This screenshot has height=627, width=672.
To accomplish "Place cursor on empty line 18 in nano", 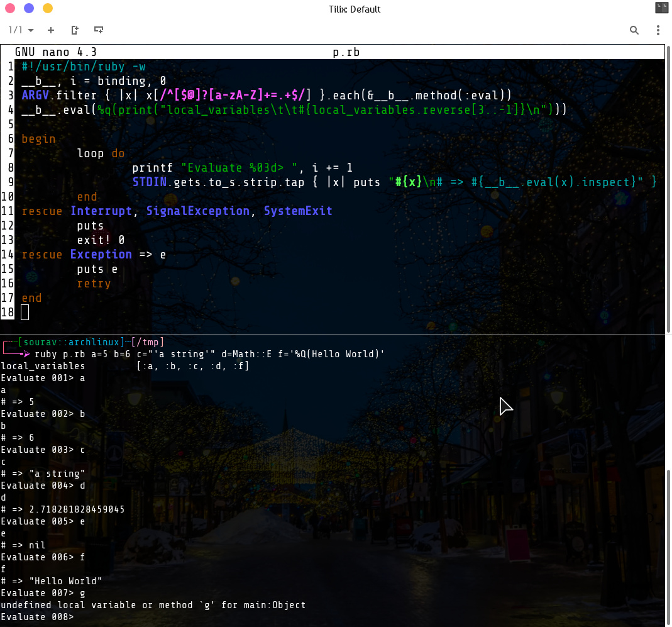I will pyautogui.click(x=25, y=313).
